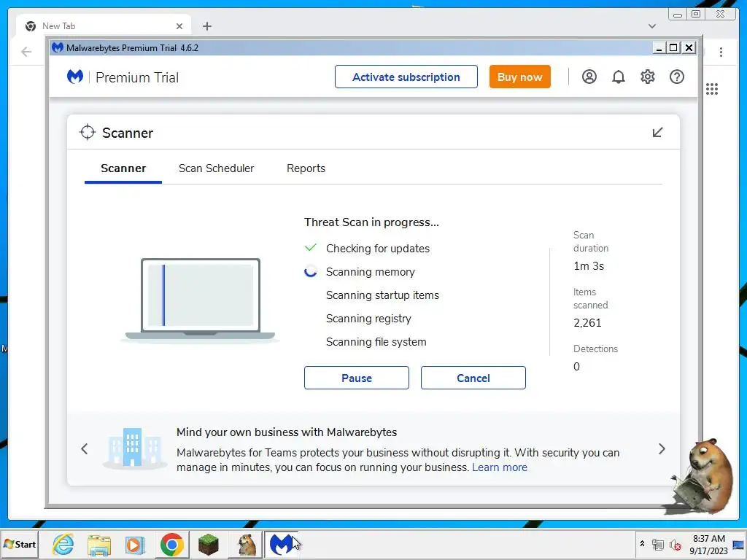Open the file explorer taskbar icon
The height and width of the screenshot is (560, 747).
coord(99,544)
